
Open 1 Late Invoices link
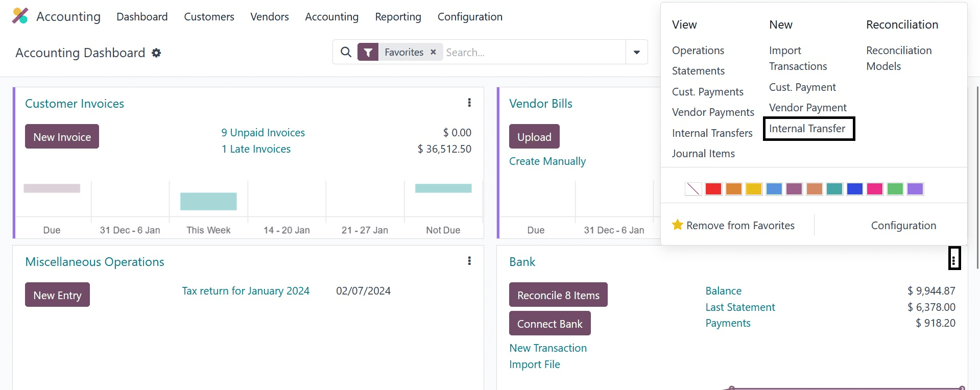256,149
